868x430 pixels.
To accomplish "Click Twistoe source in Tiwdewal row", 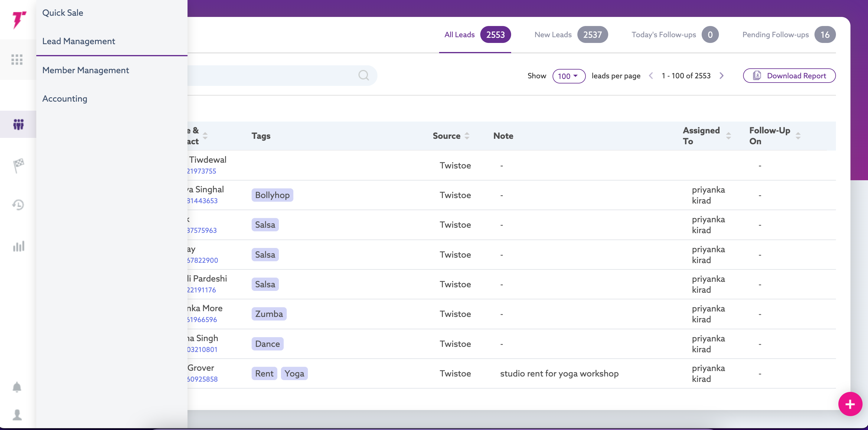I will (x=455, y=165).
